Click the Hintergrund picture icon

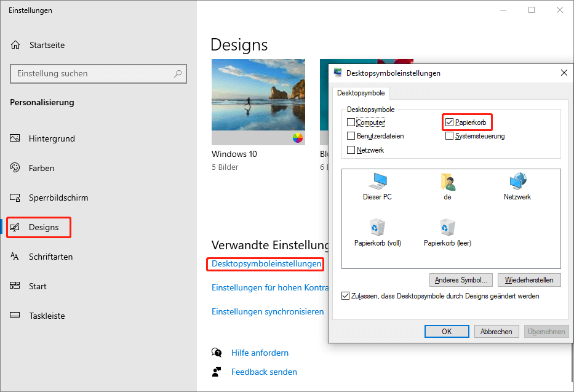[x=15, y=138]
